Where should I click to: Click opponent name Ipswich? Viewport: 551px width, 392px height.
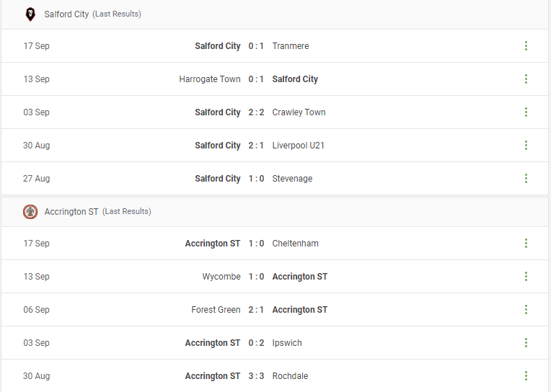(x=287, y=343)
